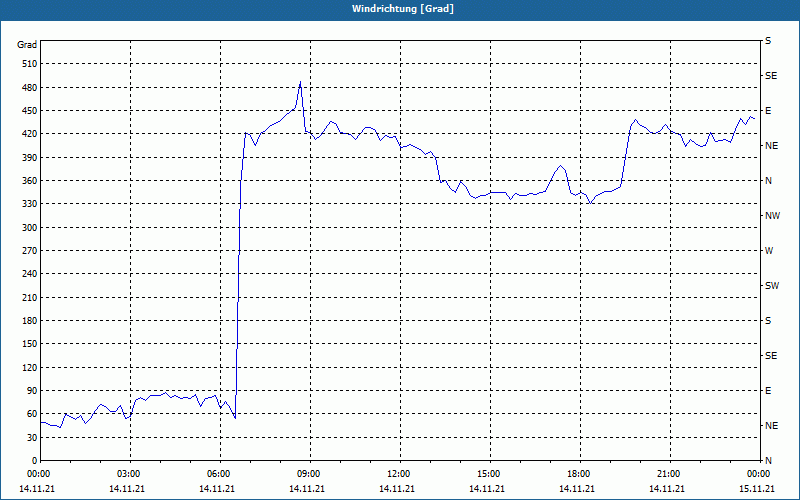This screenshot has width=800, height=500.
Task: Click the 300 y-axis value
Action: [x=30, y=228]
